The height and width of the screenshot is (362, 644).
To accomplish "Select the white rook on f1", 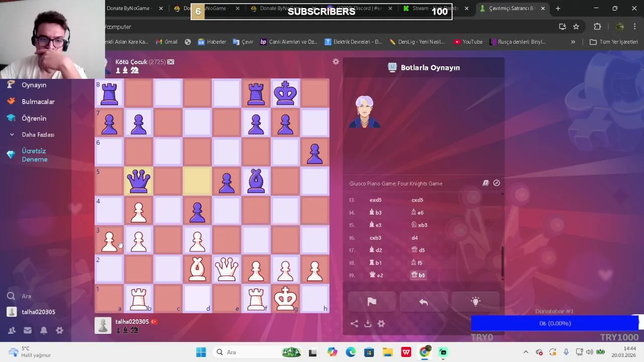I will 256,298.
